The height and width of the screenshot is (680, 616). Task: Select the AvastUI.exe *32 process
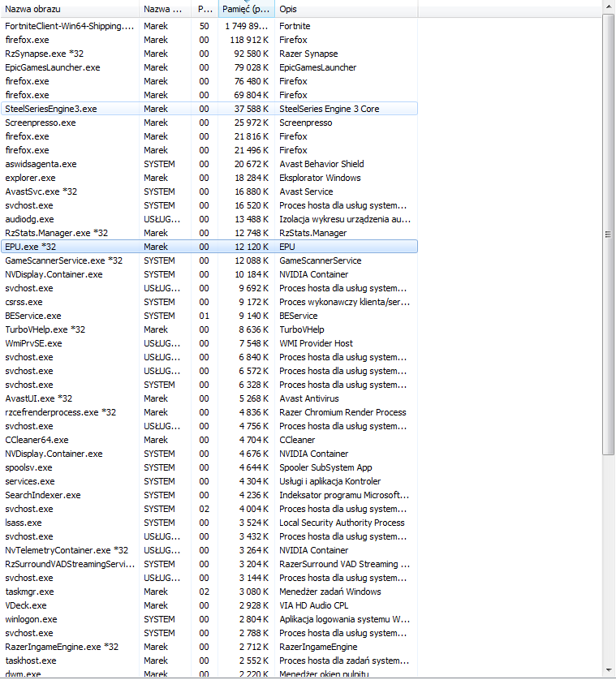(x=209, y=398)
